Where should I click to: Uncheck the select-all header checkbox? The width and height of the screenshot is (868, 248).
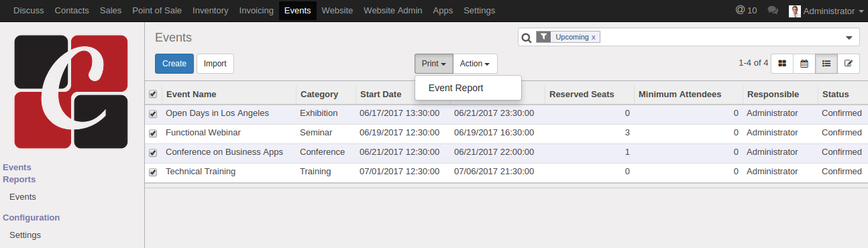tap(153, 94)
